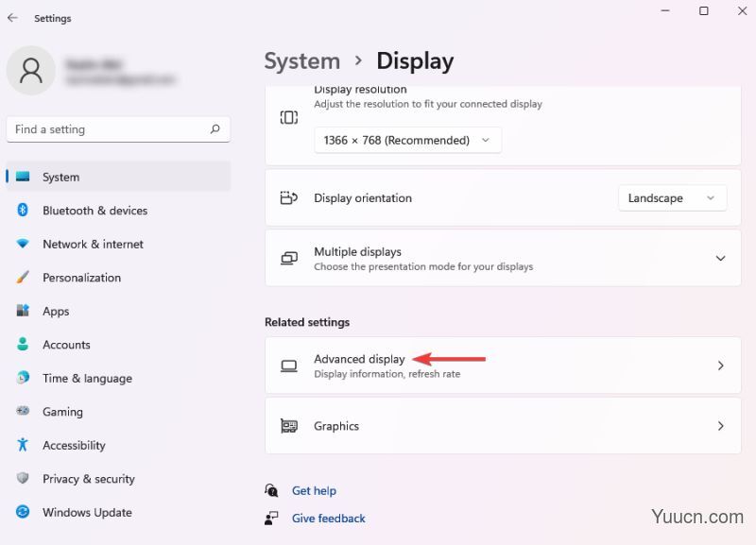The width and height of the screenshot is (756, 545).
Task: Click the System monitor icon in sidebar
Action: [23, 177]
